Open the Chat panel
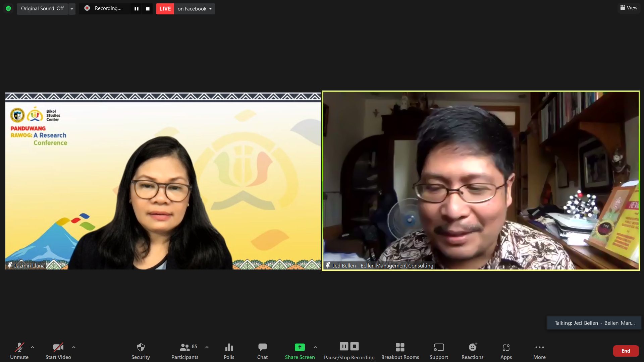Screen dimensions: 644x362 pyautogui.click(x=262, y=351)
